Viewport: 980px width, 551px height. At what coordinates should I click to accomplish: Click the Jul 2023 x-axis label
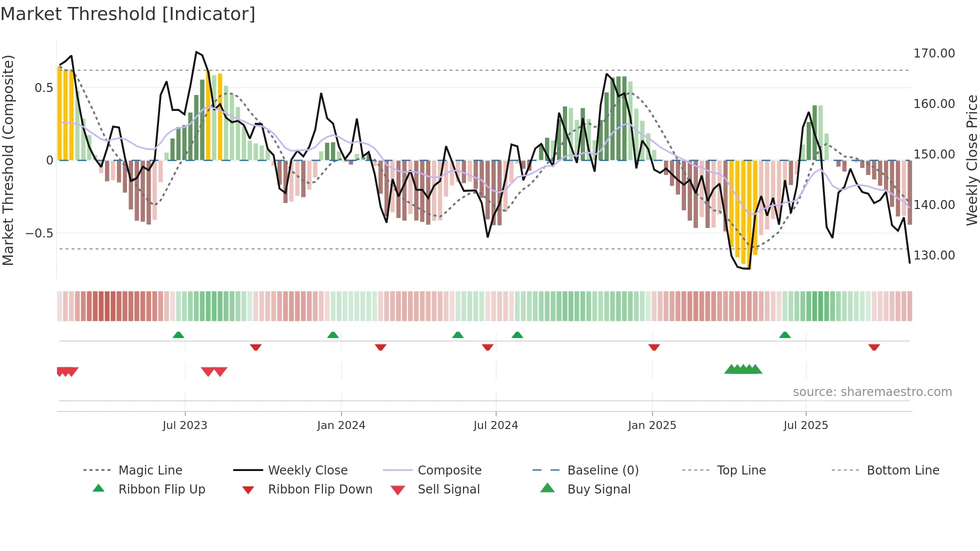pyautogui.click(x=184, y=425)
